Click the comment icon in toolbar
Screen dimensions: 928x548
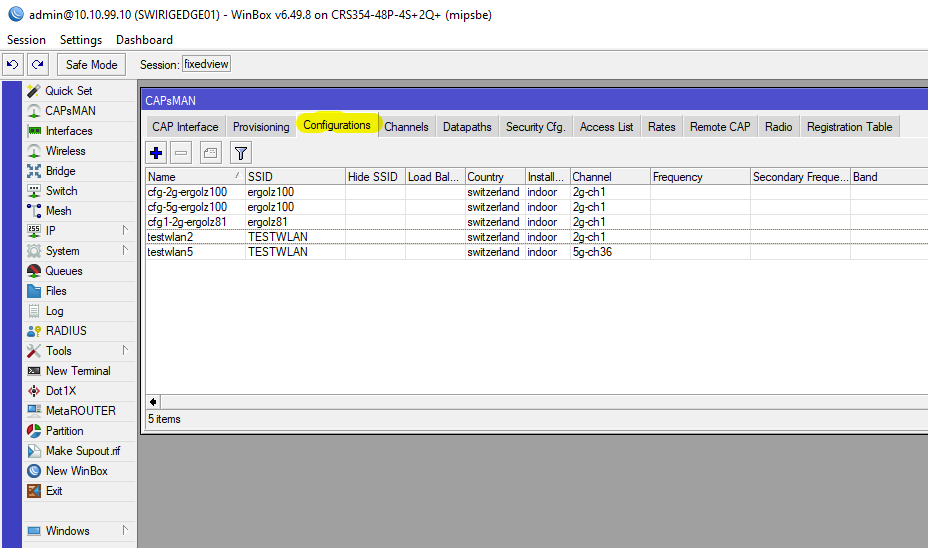click(210, 153)
